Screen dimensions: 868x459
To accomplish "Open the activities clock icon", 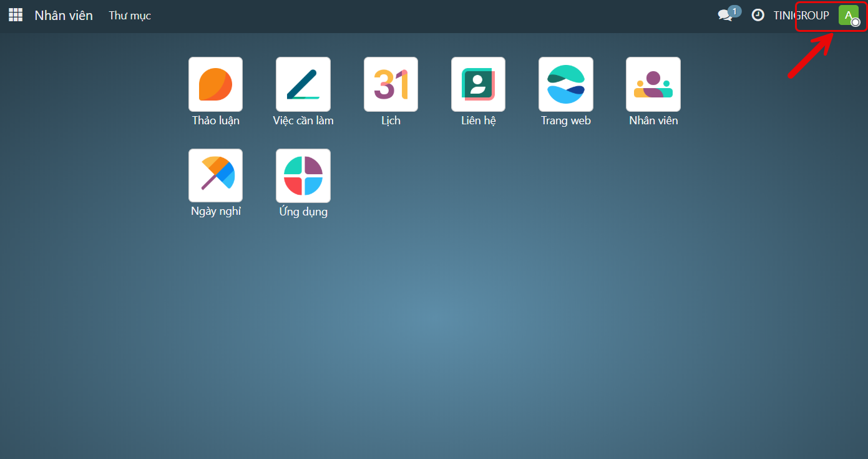I will [x=758, y=16].
